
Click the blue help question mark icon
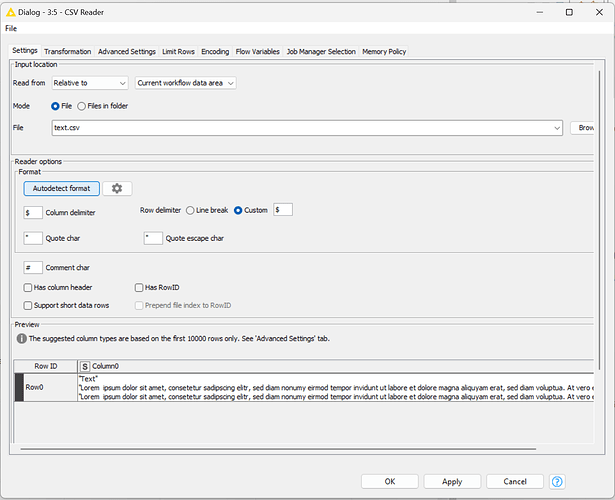click(557, 481)
